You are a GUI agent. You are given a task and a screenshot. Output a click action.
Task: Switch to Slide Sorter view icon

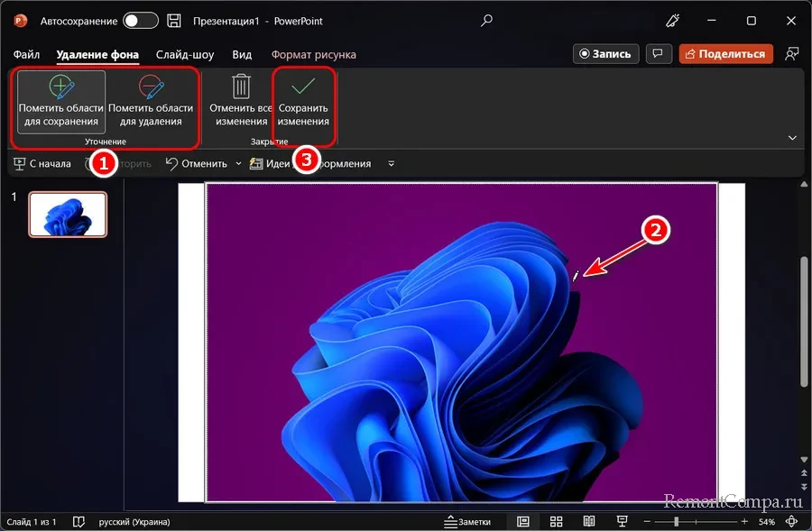coord(556,522)
